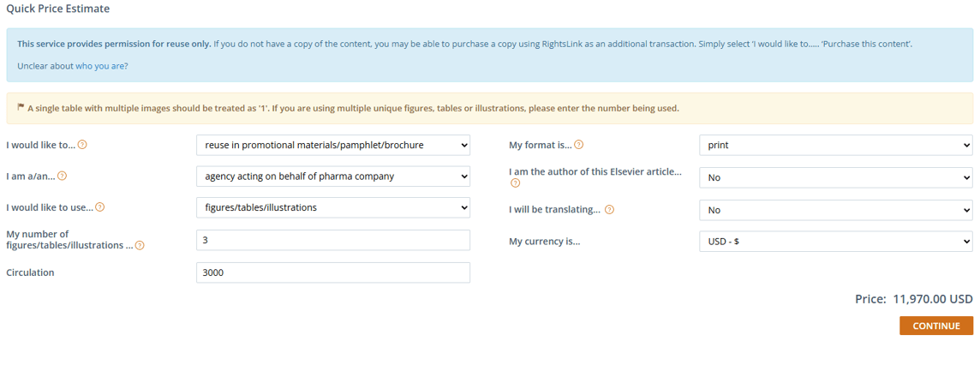Click the orange CONTINUE button
Screen dimensions: 980x365
point(936,326)
